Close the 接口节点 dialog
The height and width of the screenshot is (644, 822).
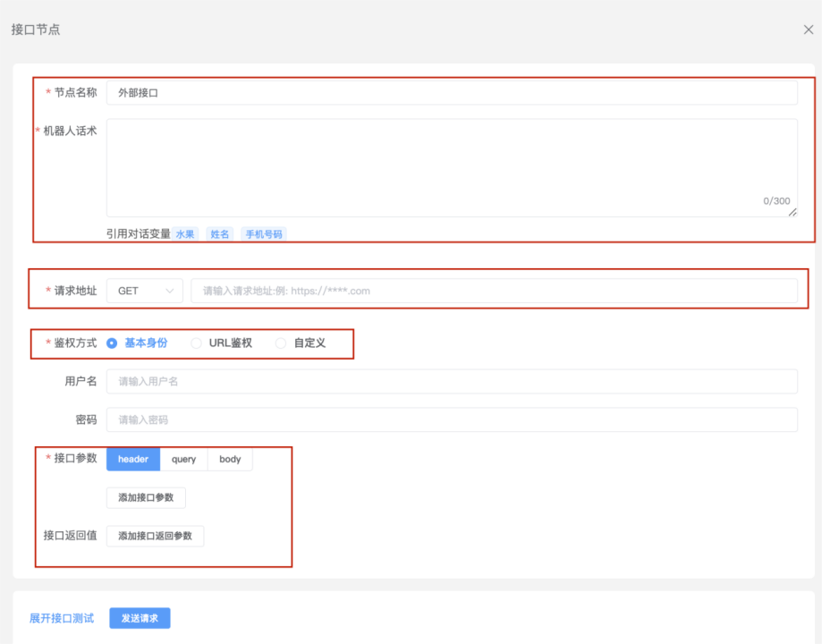click(808, 30)
